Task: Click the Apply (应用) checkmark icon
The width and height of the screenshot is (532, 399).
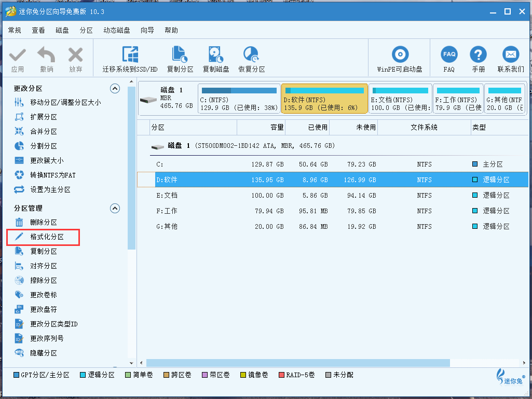Action: tap(17, 56)
